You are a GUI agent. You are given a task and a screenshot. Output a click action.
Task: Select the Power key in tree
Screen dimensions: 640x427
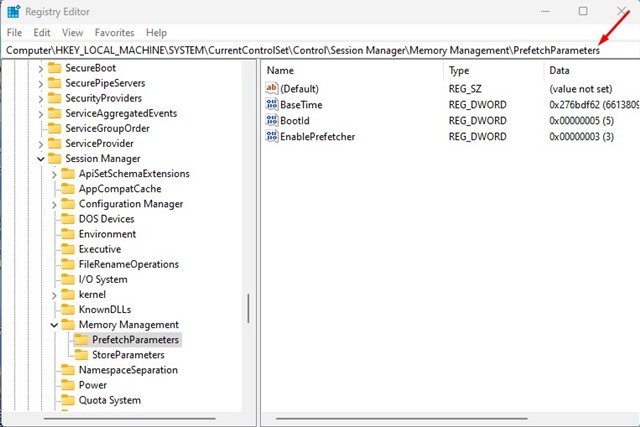93,385
